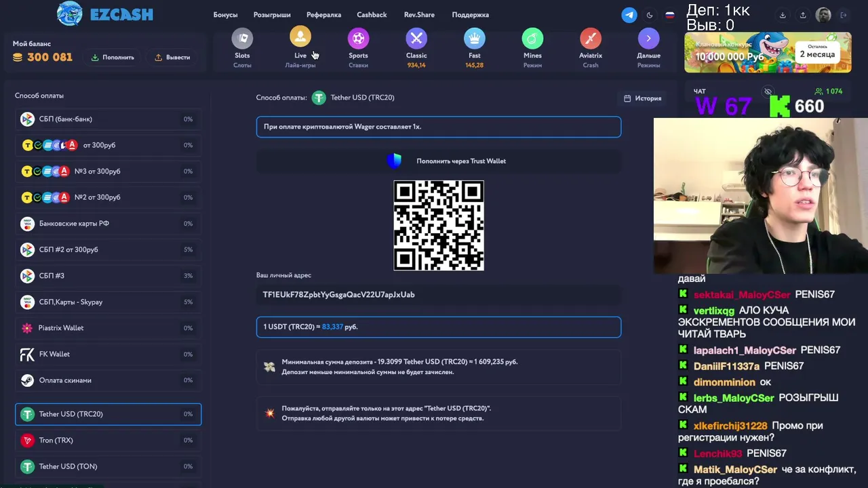868x488 pixels.
Task: Click the withdraw upload icon in header
Action: (803, 15)
